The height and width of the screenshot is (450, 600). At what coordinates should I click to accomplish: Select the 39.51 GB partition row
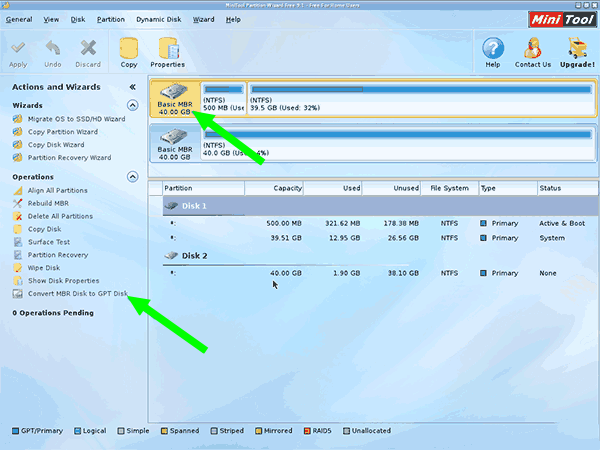point(381,238)
